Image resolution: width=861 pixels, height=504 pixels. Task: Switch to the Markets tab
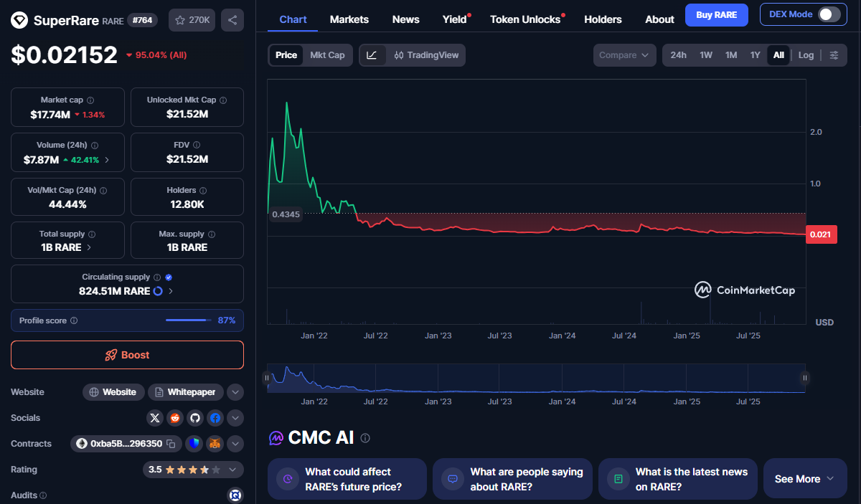[349, 19]
